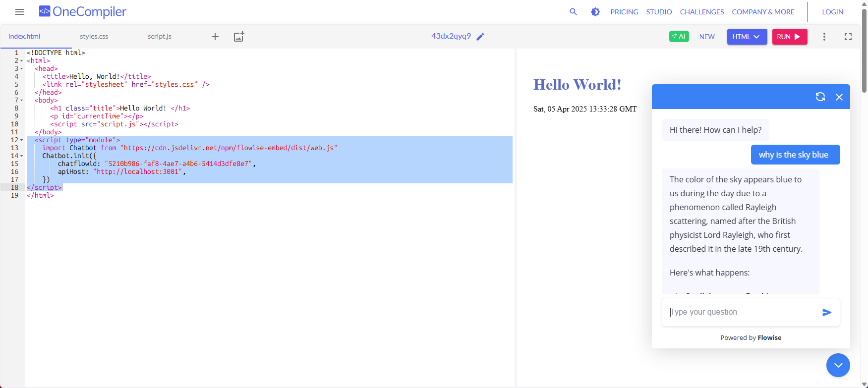Go to STUDIO
The image size is (868, 388).
point(659,12)
